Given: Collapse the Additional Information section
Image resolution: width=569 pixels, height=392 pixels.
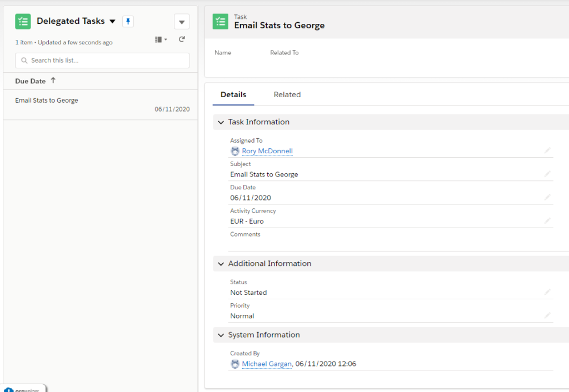Looking at the screenshot, I should [x=221, y=264].
